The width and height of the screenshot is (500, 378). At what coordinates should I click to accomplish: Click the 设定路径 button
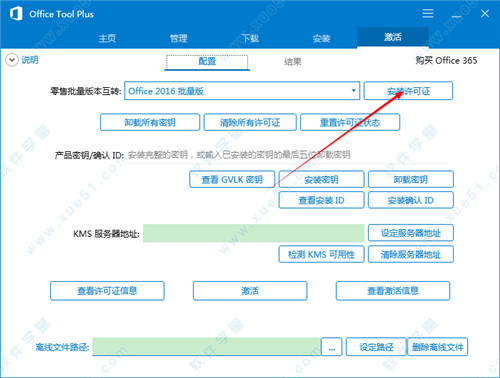pyautogui.click(x=376, y=347)
